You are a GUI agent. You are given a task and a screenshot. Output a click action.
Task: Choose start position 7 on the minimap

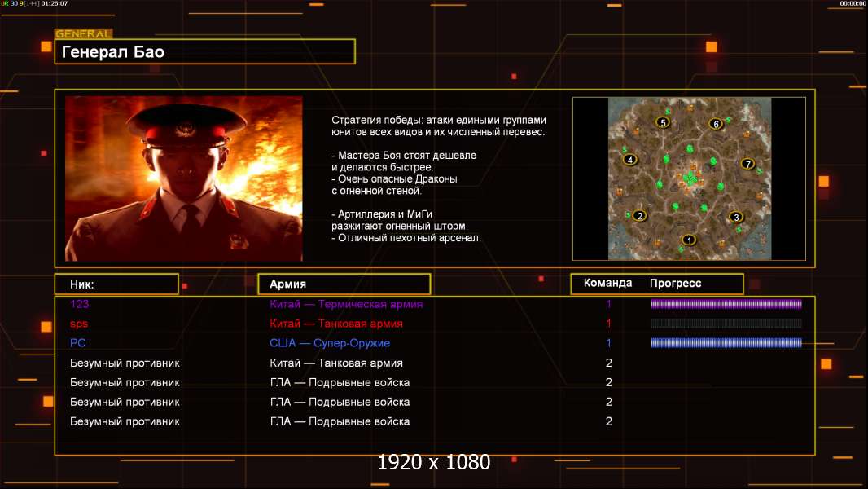tap(748, 163)
